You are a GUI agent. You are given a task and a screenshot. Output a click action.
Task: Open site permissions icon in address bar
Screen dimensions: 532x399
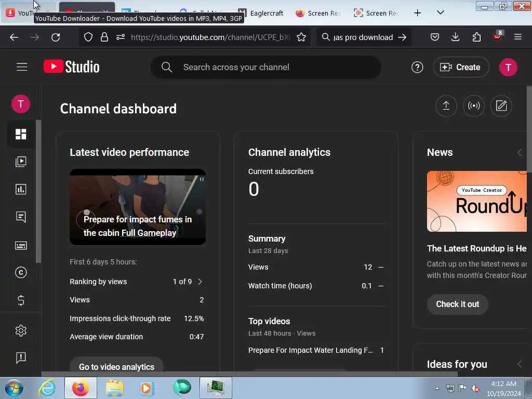point(121,37)
